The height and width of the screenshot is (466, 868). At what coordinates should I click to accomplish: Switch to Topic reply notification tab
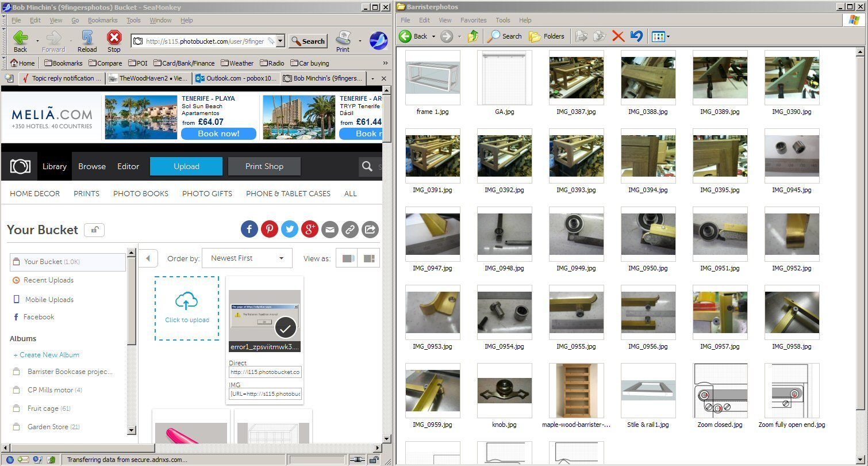[x=62, y=78]
